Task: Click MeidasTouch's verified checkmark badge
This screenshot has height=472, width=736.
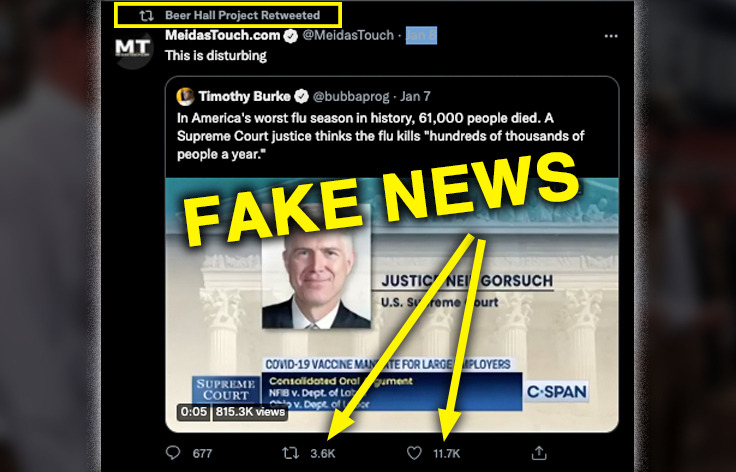Action: tap(291, 36)
